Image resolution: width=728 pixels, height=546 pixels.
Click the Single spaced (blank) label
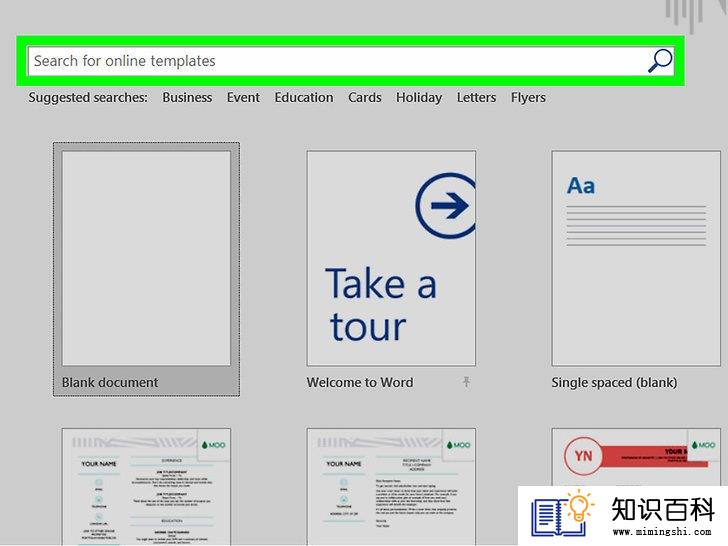[x=614, y=383]
